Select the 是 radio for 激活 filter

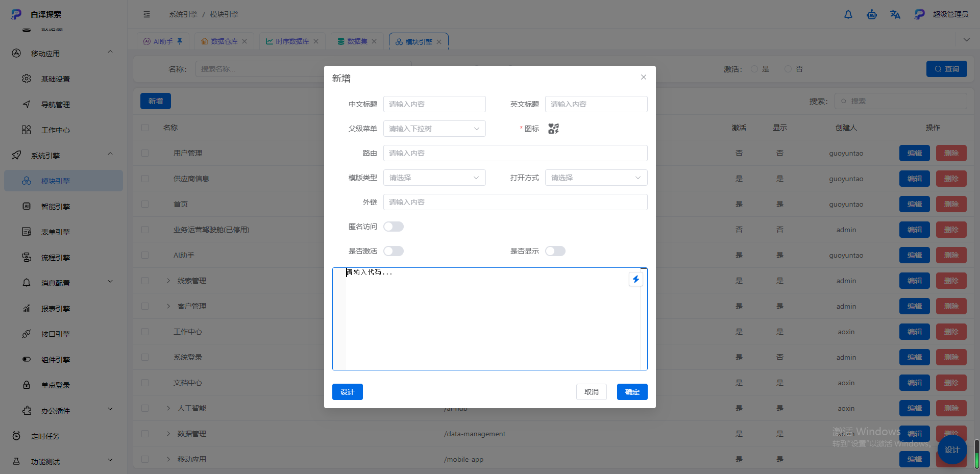[x=754, y=69]
